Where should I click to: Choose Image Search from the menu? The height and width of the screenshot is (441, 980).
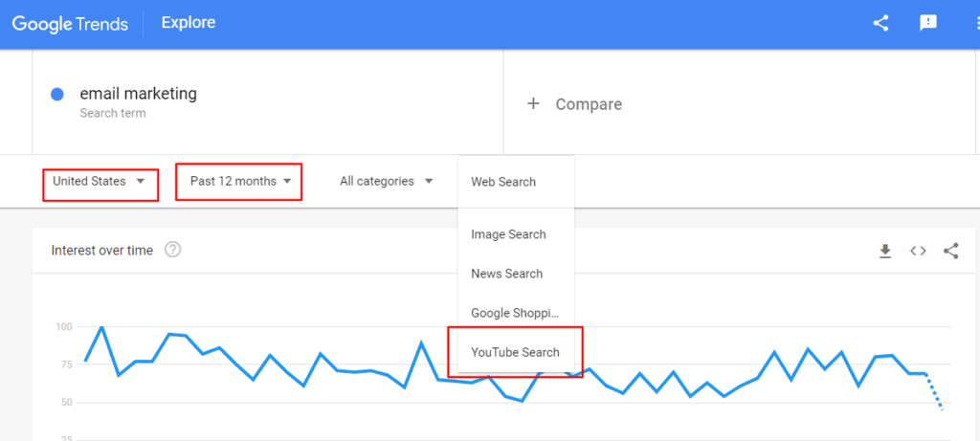pyautogui.click(x=508, y=234)
